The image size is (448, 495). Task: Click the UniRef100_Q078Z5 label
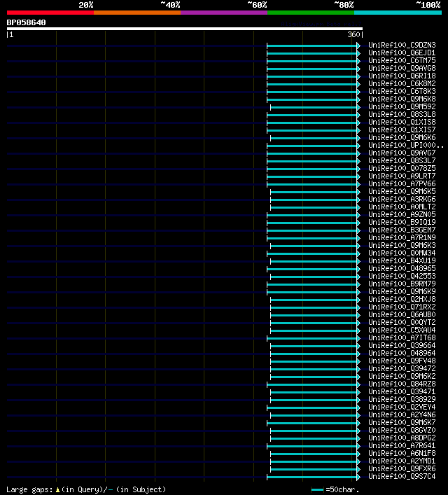402,168
